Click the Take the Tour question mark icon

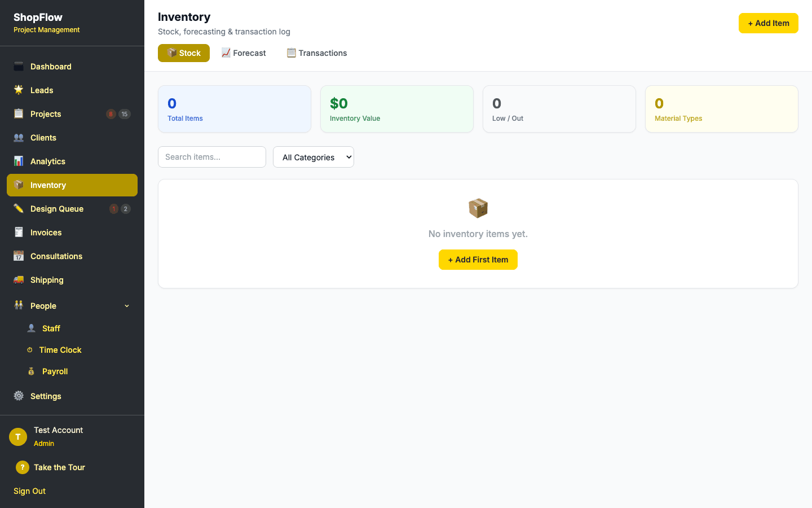(23, 467)
